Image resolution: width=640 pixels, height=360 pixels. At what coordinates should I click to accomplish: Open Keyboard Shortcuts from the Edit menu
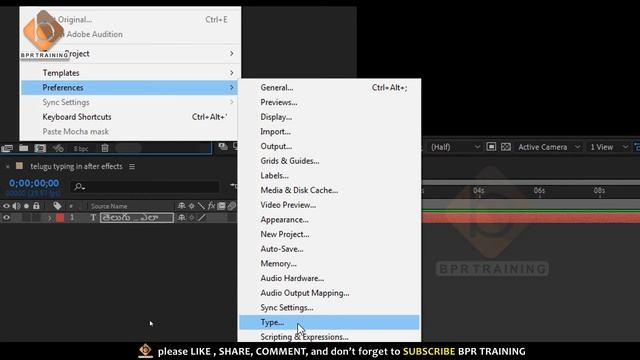[129, 117]
